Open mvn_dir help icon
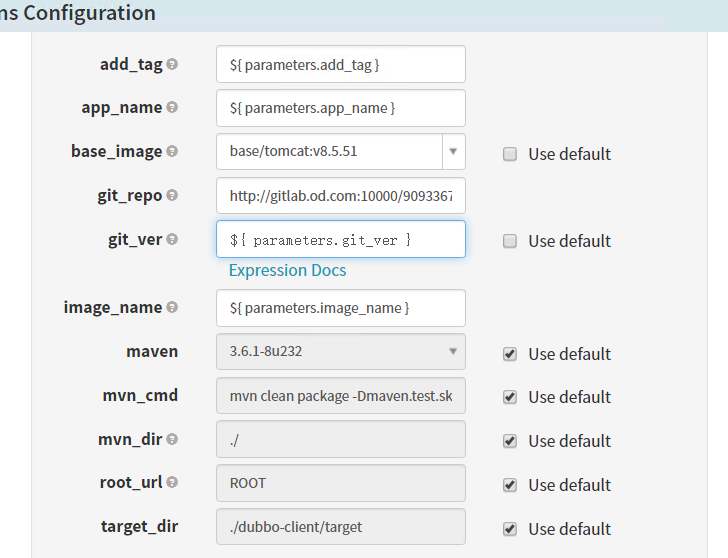Image resolution: width=728 pixels, height=558 pixels. (172, 440)
